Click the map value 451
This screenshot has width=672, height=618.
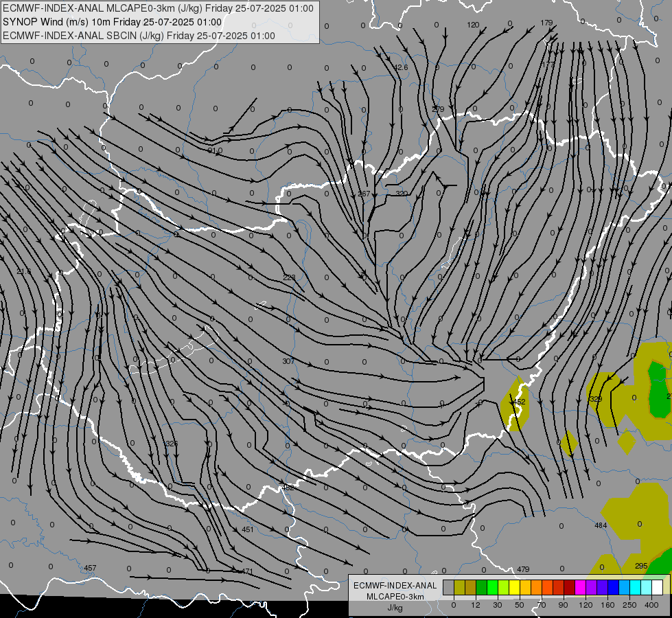[248, 529]
